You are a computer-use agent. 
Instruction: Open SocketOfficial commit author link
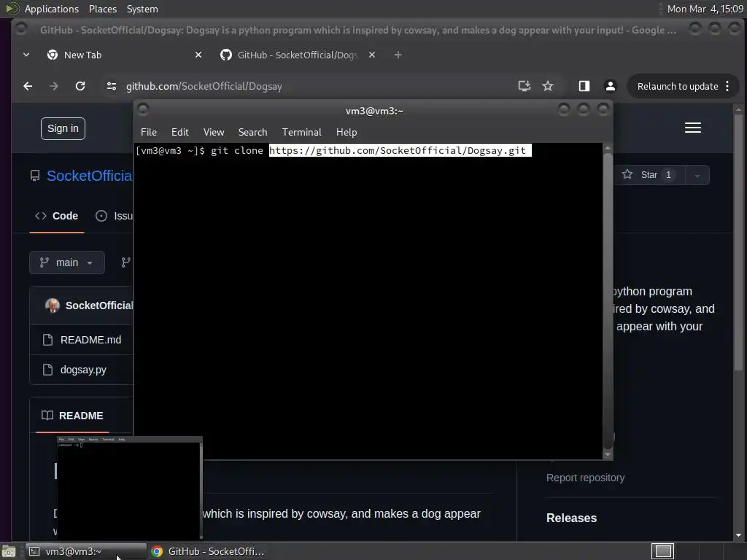tap(99, 306)
